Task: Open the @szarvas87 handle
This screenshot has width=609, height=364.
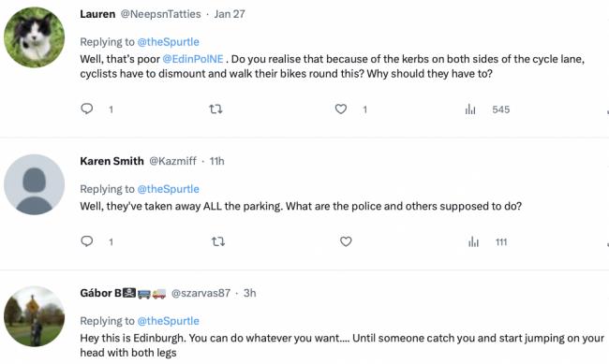Action: click(x=201, y=293)
